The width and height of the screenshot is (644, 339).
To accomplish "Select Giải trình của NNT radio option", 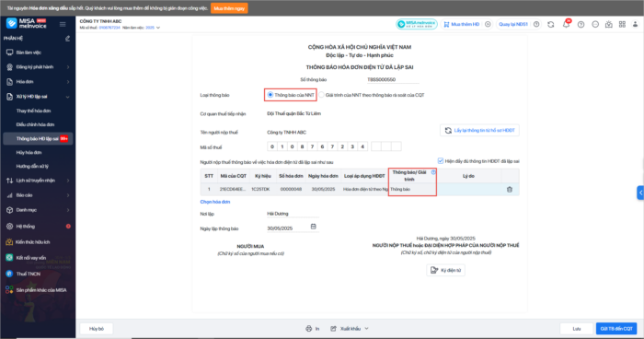I will coord(322,95).
